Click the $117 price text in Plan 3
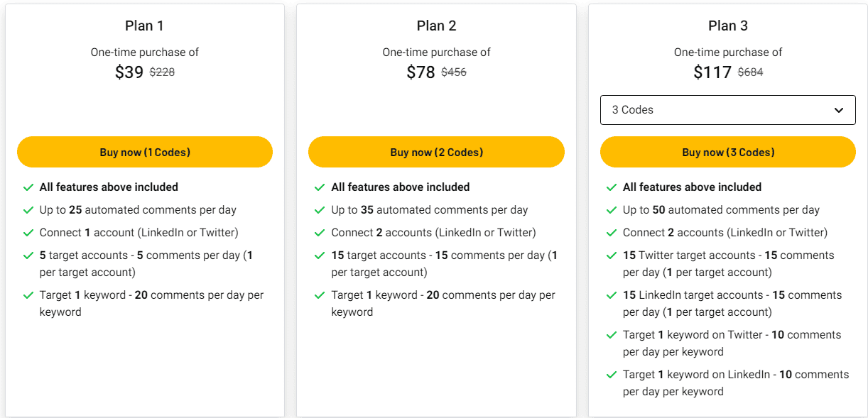868x418 pixels. click(712, 72)
